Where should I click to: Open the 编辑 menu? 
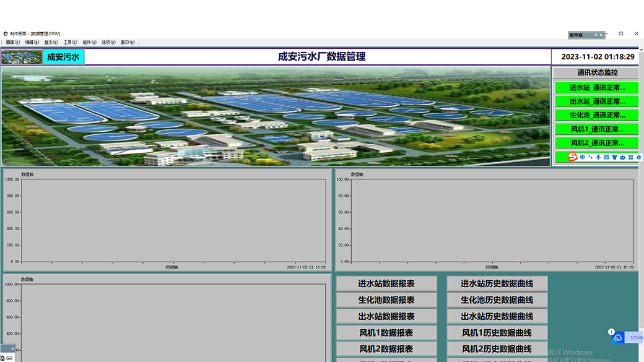click(32, 42)
